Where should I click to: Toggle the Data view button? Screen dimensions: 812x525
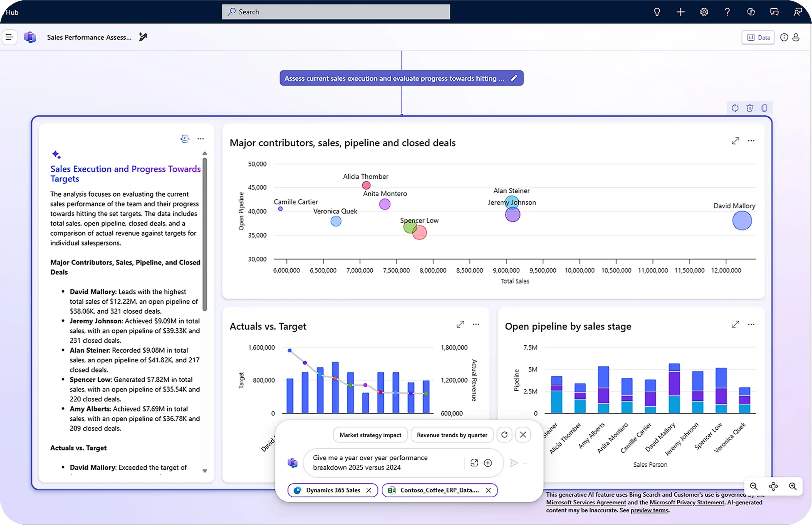pyautogui.click(x=758, y=37)
